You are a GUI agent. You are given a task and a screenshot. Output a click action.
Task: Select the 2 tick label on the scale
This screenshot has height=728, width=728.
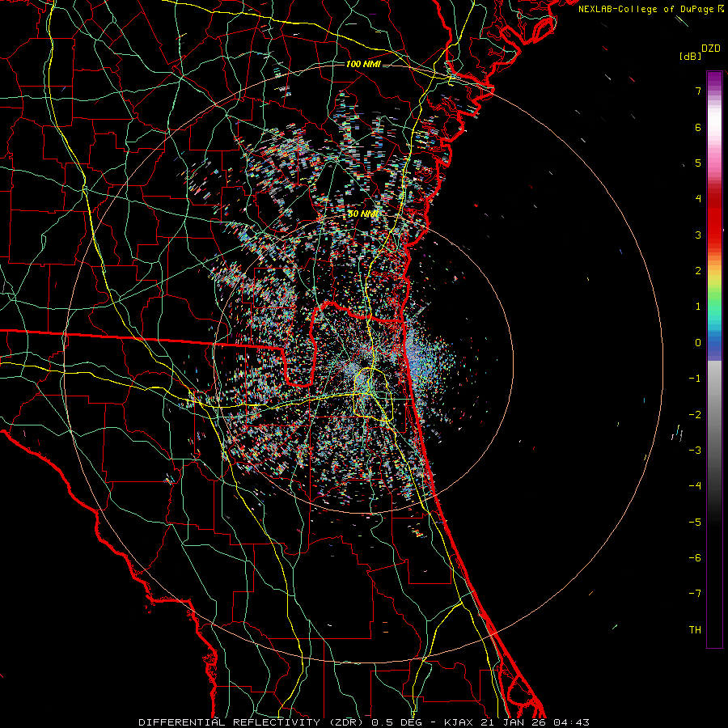(698, 271)
